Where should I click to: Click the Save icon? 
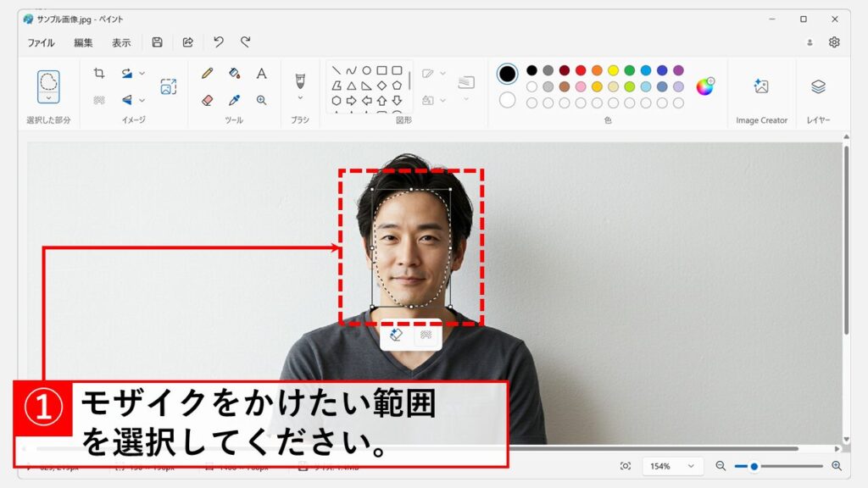coord(157,42)
